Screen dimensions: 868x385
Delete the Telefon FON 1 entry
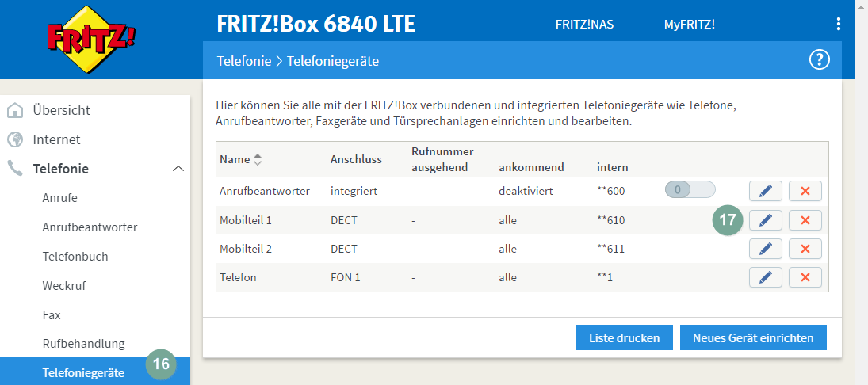click(805, 277)
